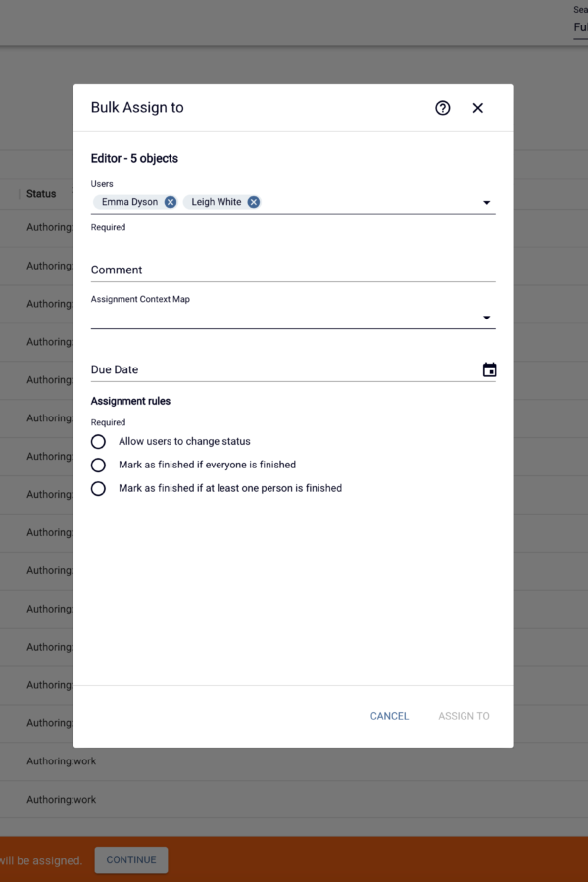Image resolution: width=588 pixels, height=882 pixels.
Task: Open the Due Date calendar picker
Action: [490, 369]
